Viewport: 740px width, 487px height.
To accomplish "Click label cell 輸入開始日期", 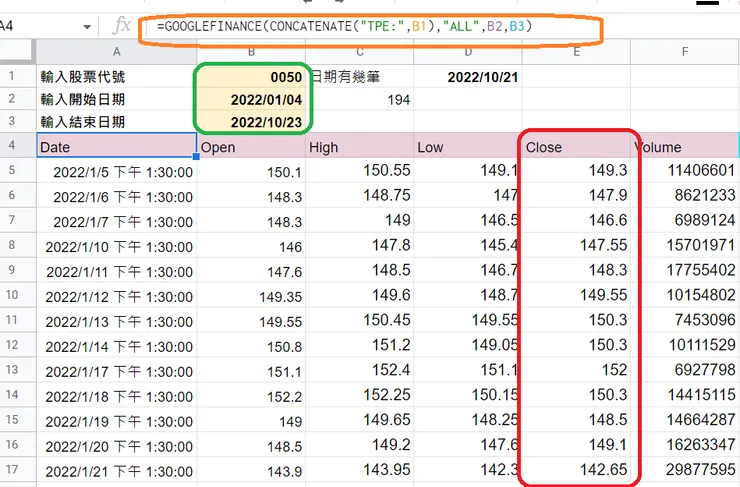I will coord(117,99).
